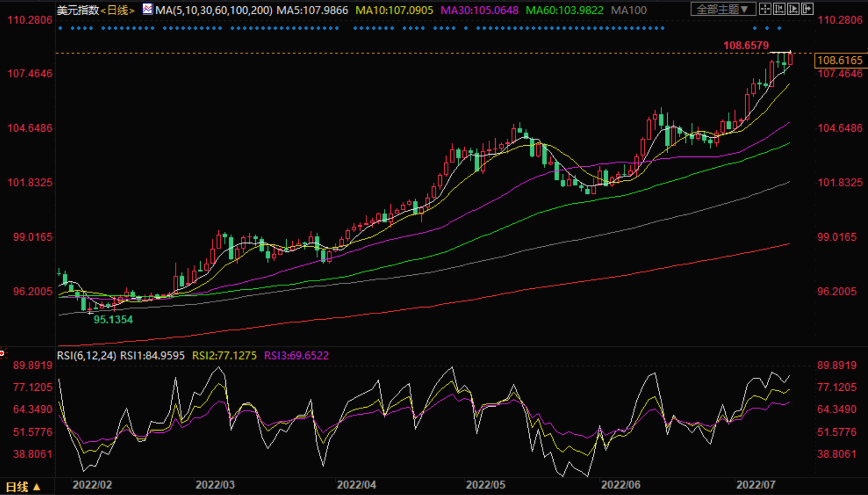Click the MA(5,10,30,60,100,200) indicator label
868x495 pixels.
pyautogui.click(x=214, y=11)
